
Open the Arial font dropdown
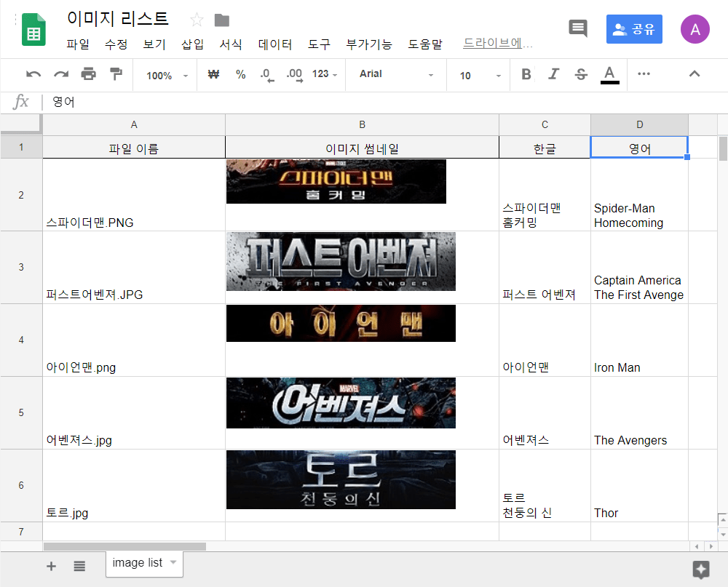pos(396,74)
